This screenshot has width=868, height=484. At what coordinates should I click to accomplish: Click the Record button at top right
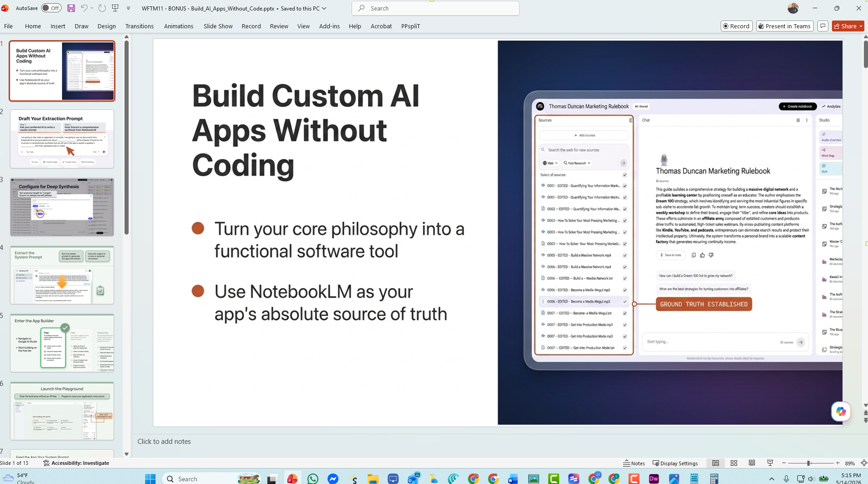(x=737, y=26)
